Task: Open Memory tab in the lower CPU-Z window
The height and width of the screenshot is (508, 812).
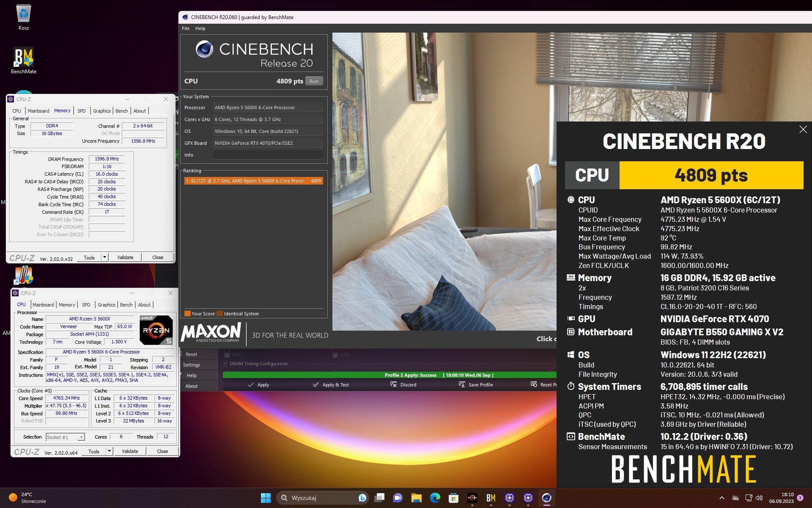Action: coord(67,305)
